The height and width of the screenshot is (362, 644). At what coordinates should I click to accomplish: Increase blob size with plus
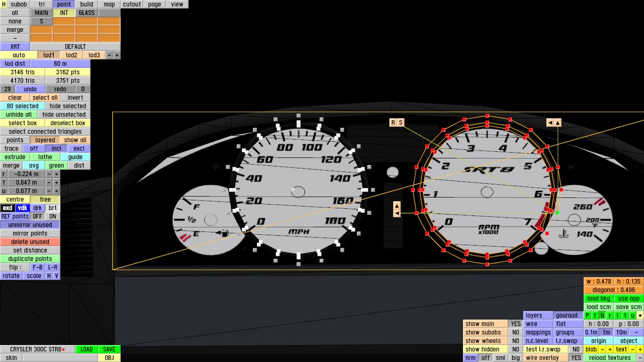coord(610,349)
